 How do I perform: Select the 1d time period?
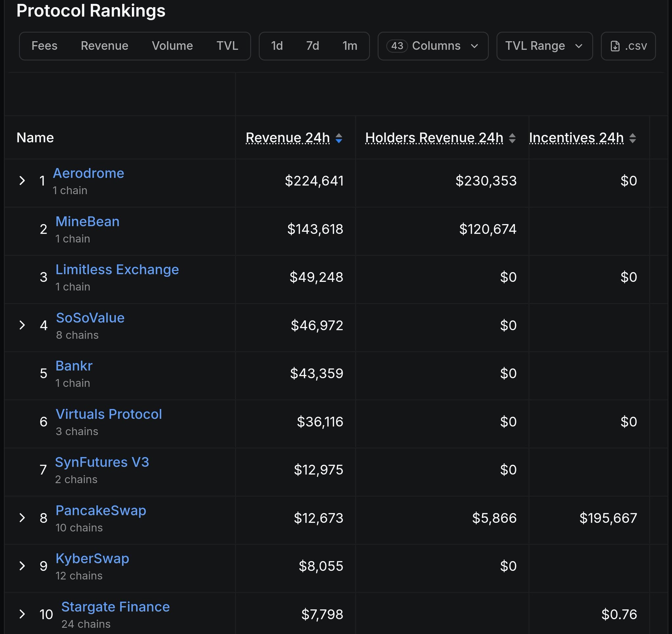(277, 46)
